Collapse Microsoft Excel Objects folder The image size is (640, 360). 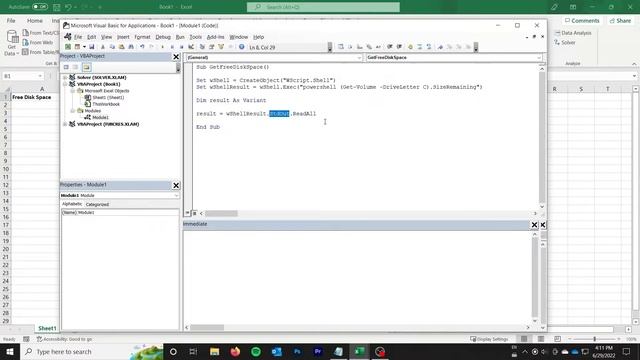[72, 91]
